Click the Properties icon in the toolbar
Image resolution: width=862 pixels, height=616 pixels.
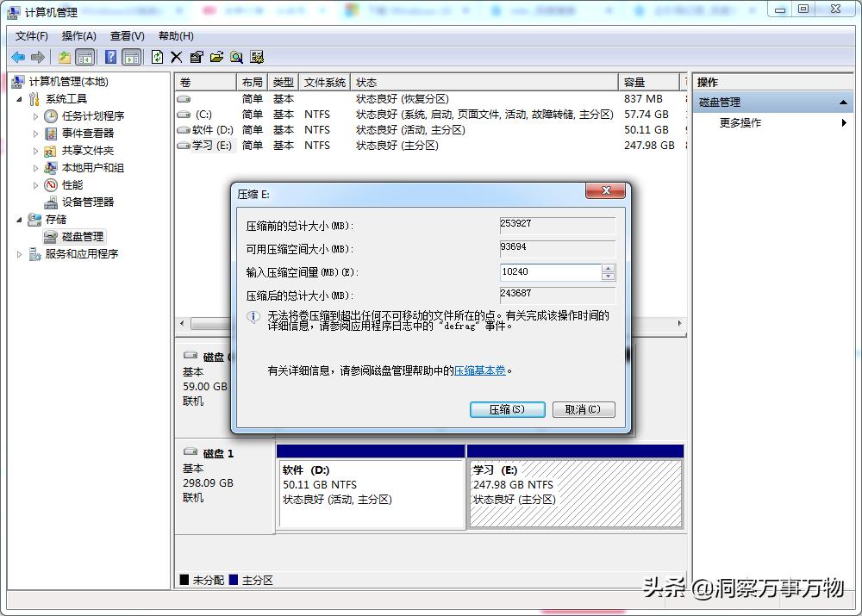(196, 57)
